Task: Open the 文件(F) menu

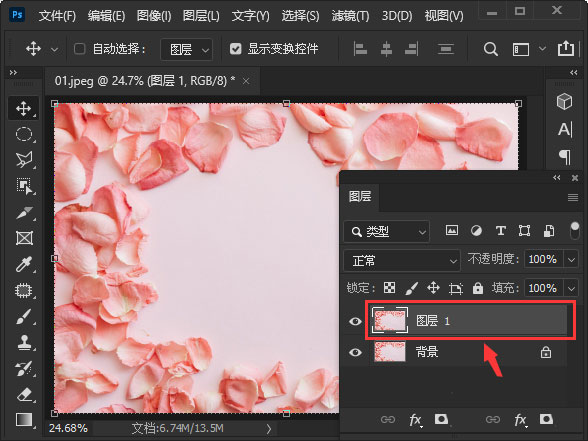Action: (57, 16)
